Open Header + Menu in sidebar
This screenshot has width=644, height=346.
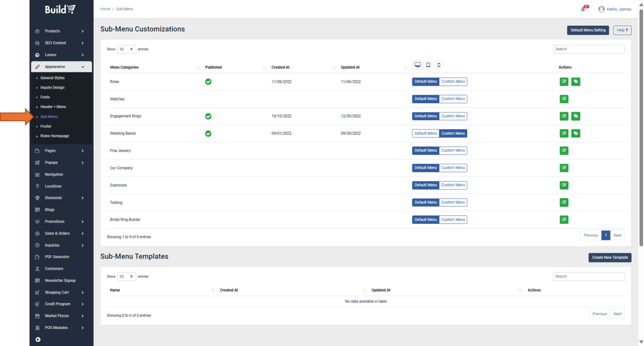tap(53, 107)
